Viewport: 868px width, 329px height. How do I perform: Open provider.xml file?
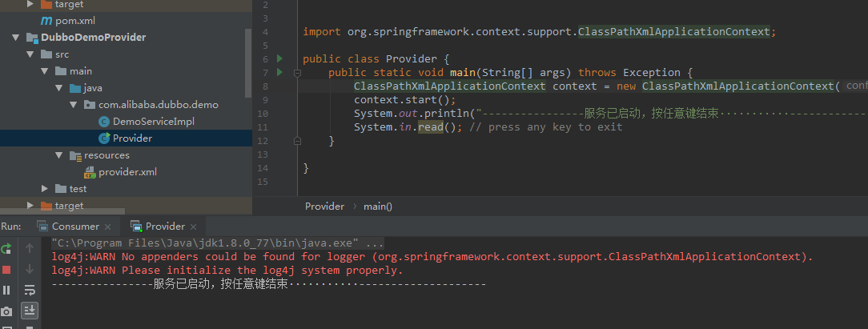128,172
